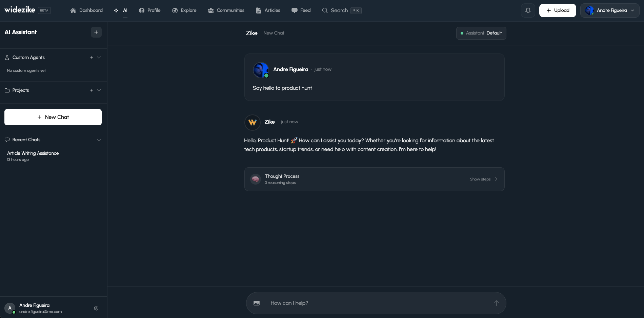
Task: Switch to the Articles section
Action: click(268, 10)
